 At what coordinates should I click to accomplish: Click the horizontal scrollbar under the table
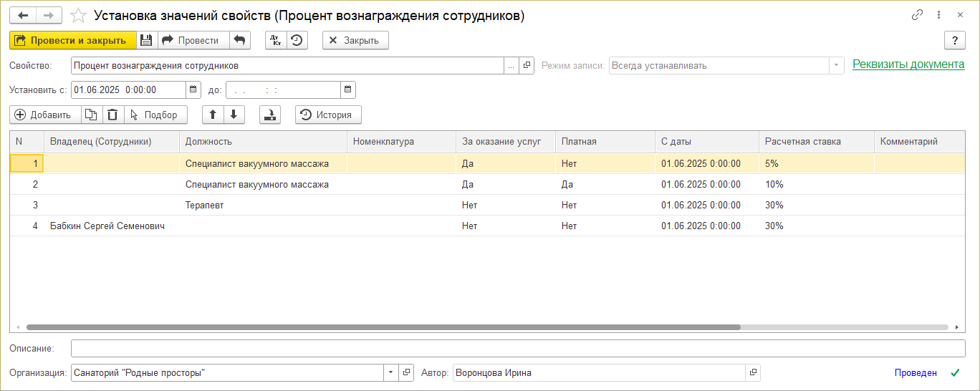[x=383, y=327]
